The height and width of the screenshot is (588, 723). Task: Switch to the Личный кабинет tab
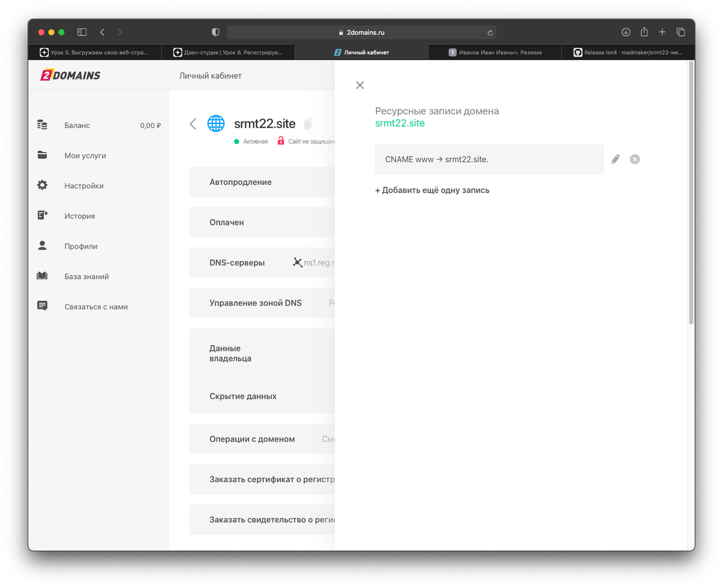361,52
